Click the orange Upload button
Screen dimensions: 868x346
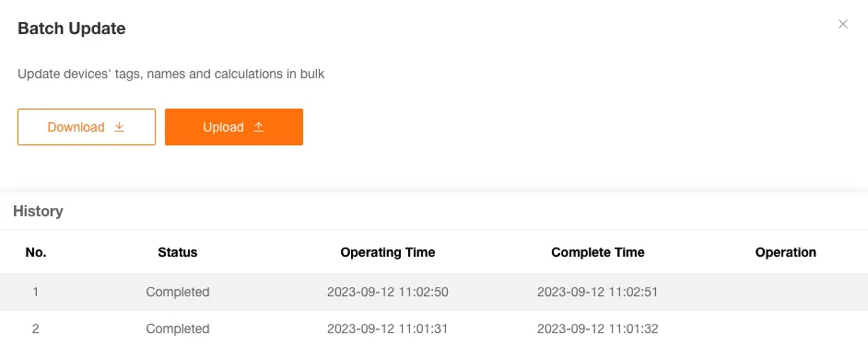click(x=234, y=127)
